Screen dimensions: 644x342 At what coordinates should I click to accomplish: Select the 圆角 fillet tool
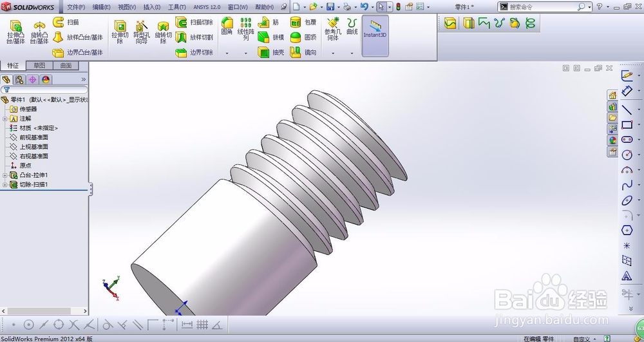pos(227,26)
